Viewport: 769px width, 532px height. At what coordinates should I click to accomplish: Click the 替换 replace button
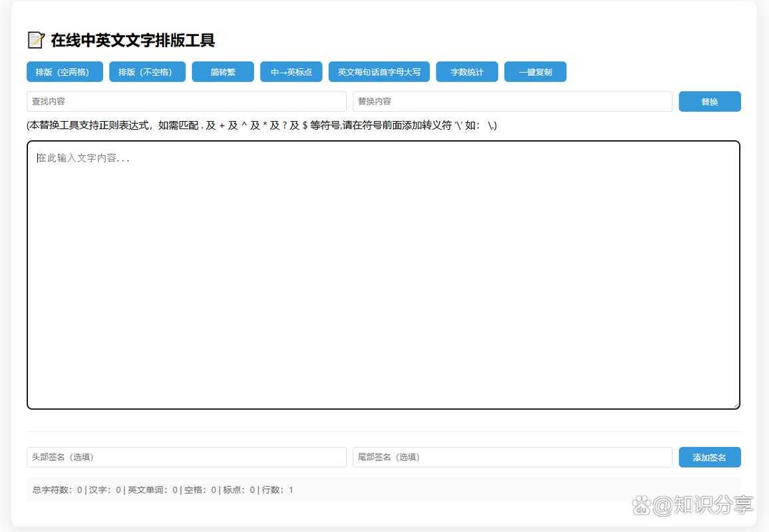710,101
